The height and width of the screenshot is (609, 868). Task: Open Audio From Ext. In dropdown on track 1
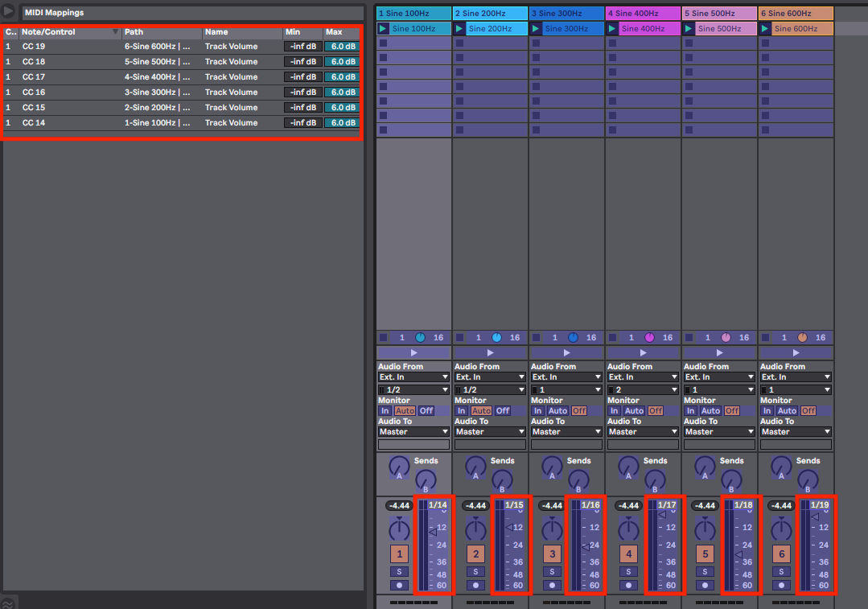(x=413, y=377)
